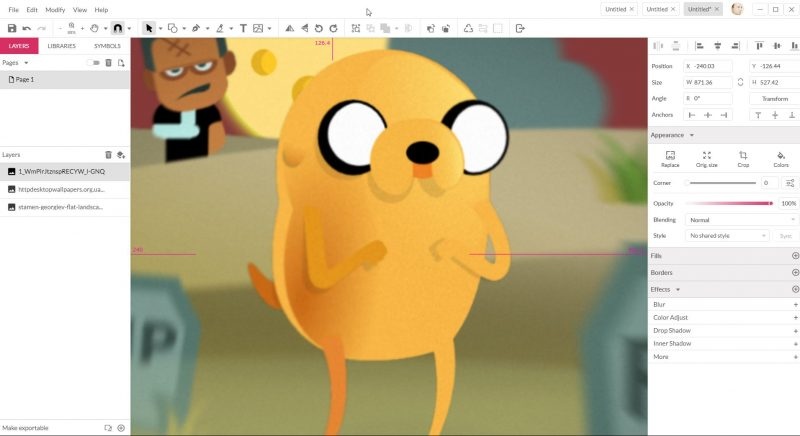Click the Export icon in toolbar
Screen dimensions: 800x436
pos(520,29)
